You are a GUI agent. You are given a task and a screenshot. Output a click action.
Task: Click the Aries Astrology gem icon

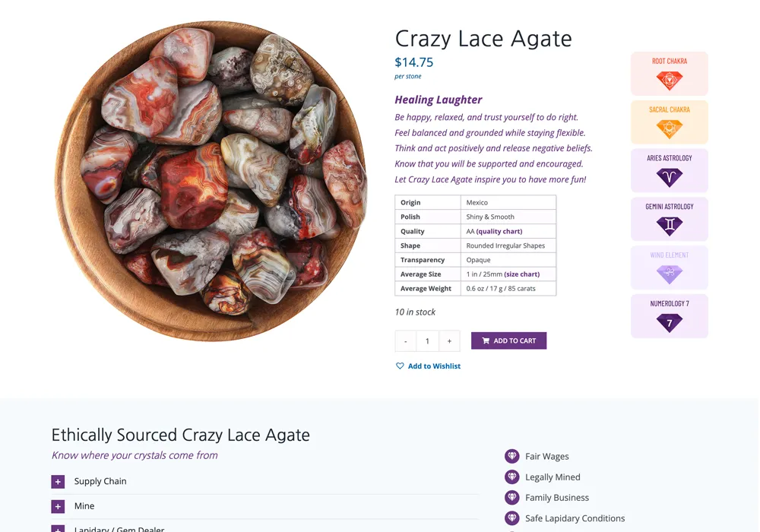[x=670, y=176]
